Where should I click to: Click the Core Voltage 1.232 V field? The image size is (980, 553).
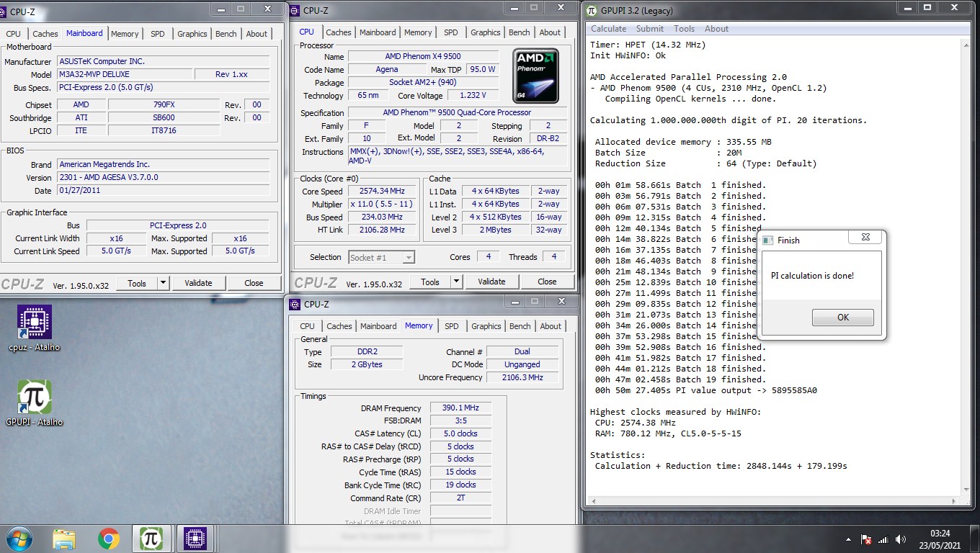click(473, 95)
